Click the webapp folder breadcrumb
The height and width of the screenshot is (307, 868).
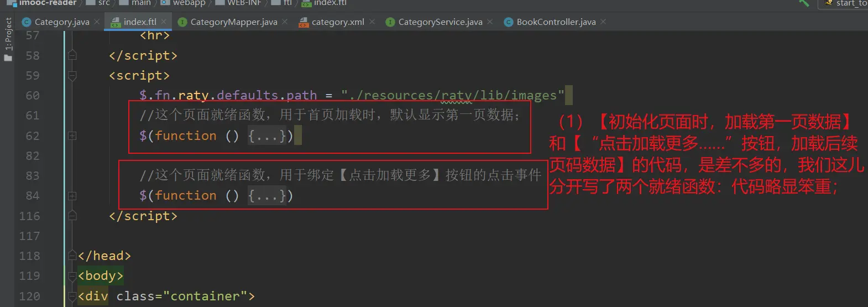[x=183, y=3]
